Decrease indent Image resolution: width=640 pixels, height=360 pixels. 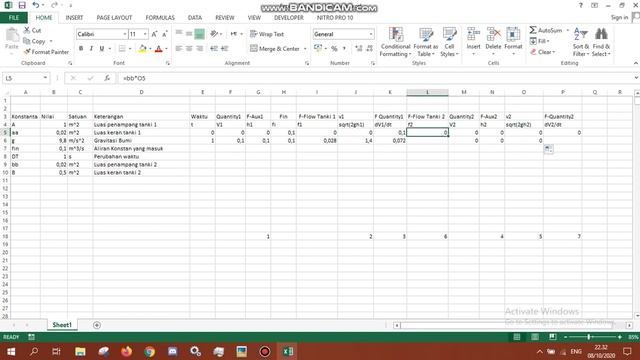[214, 49]
